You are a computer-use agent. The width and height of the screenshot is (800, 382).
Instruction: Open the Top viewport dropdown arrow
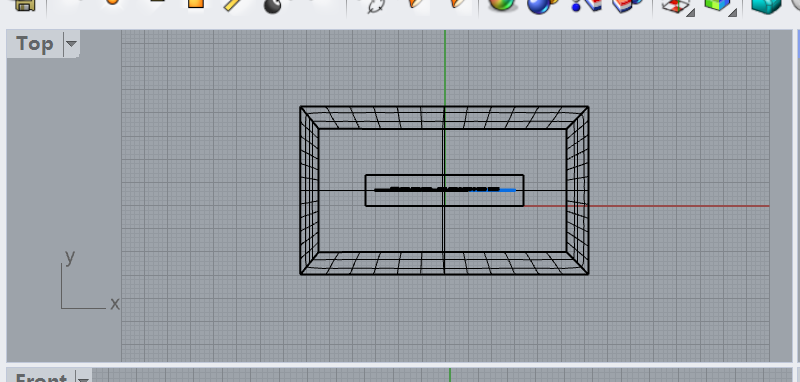pos(71,44)
